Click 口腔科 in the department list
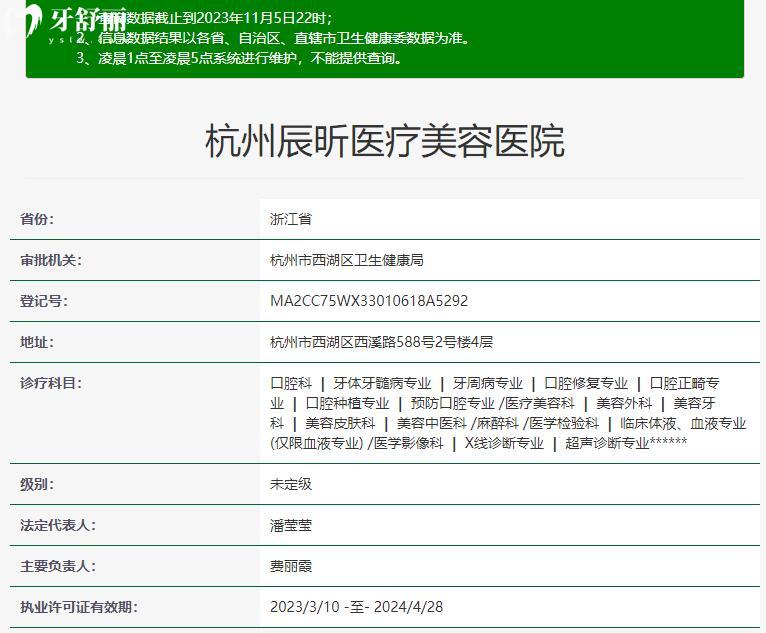The width and height of the screenshot is (766, 633). 291,383
